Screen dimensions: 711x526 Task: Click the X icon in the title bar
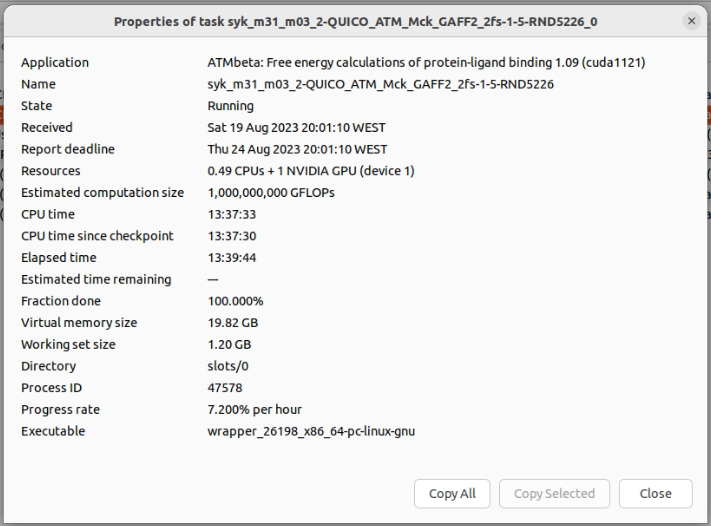[x=691, y=21]
